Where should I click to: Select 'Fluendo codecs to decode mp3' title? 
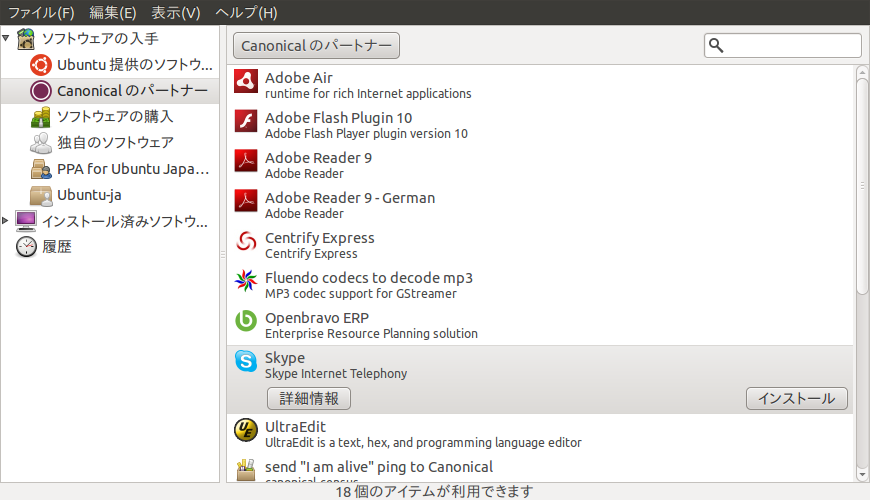(x=369, y=277)
